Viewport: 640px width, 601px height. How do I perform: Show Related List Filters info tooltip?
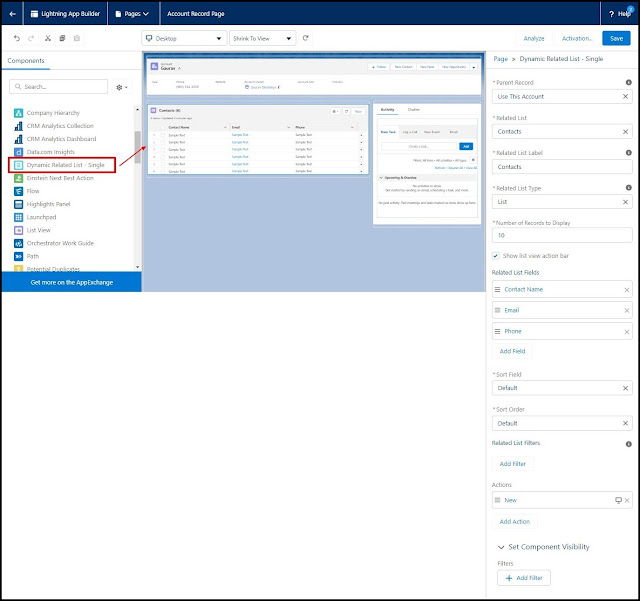tap(629, 444)
